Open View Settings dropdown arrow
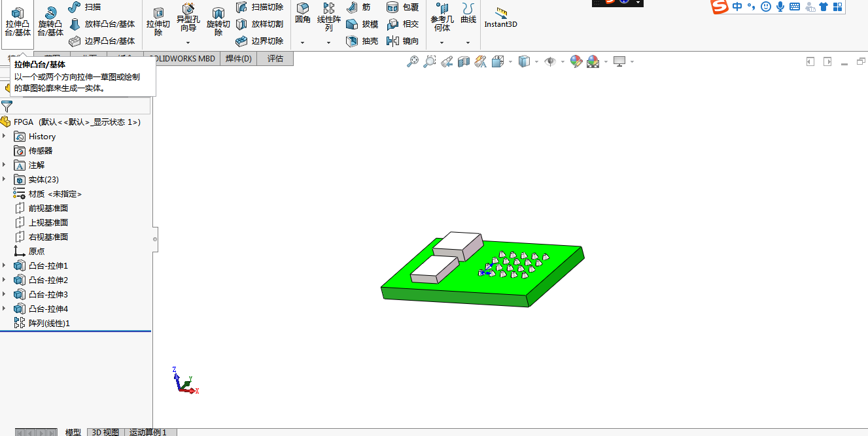 (633, 62)
